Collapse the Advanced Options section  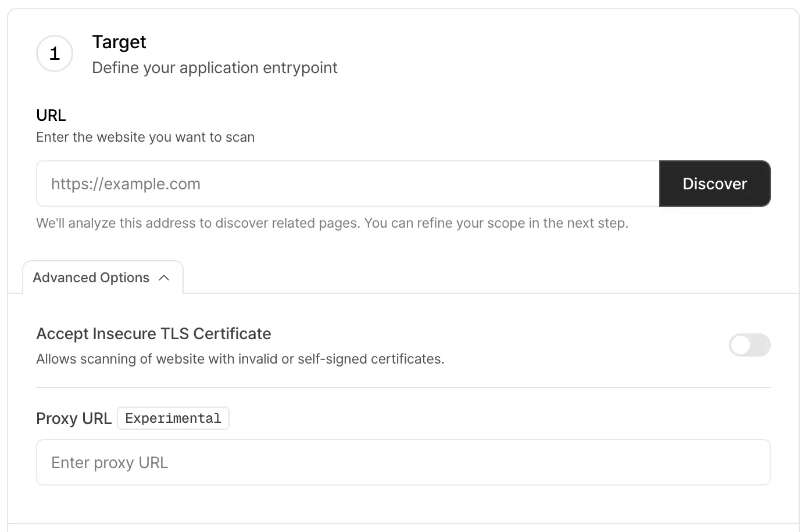click(102, 277)
